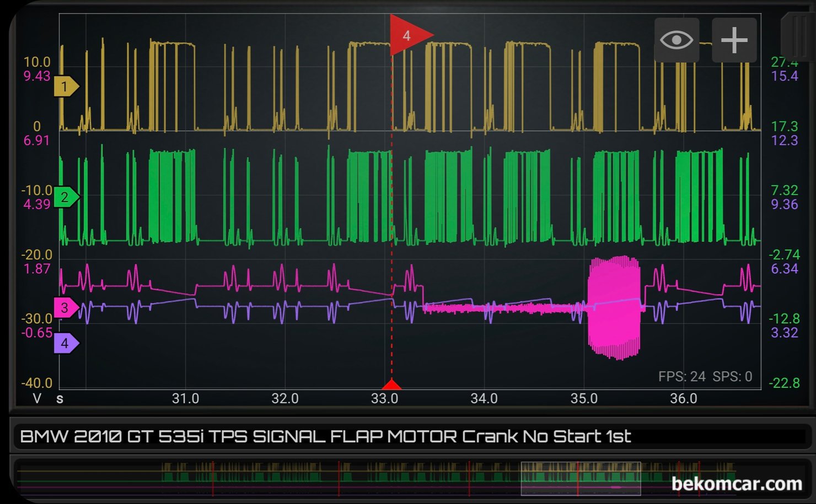Click the yellow -20.0 scale label

[37, 255]
